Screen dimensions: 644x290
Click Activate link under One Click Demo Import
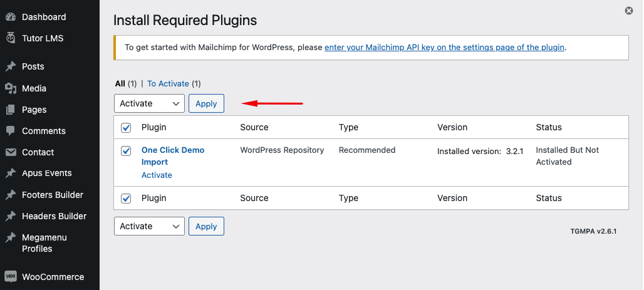[x=157, y=175]
